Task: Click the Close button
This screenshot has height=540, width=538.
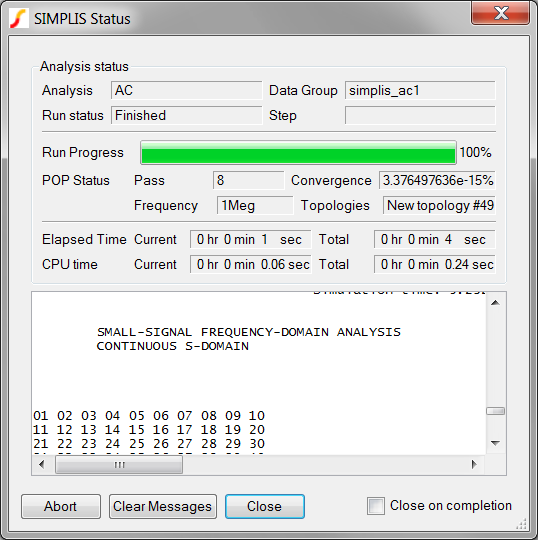Action: (x=265, y=506)
